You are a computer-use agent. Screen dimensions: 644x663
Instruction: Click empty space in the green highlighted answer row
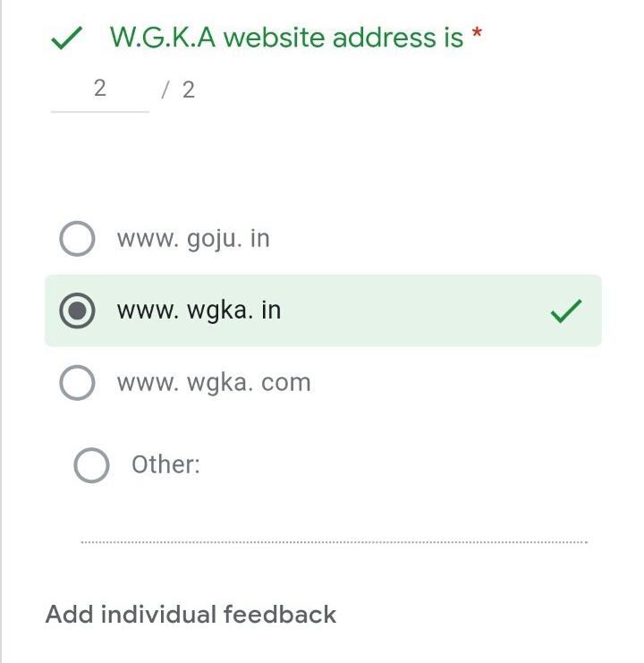coord(411,310)
